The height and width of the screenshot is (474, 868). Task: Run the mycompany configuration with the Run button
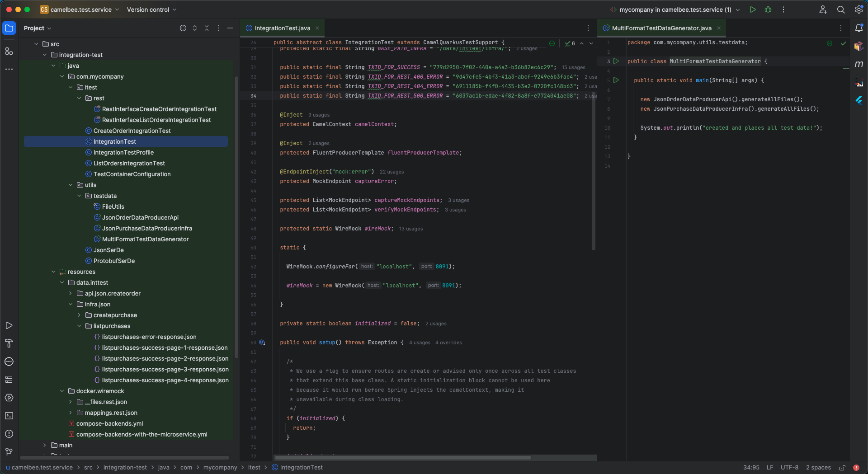pos(753,9)
